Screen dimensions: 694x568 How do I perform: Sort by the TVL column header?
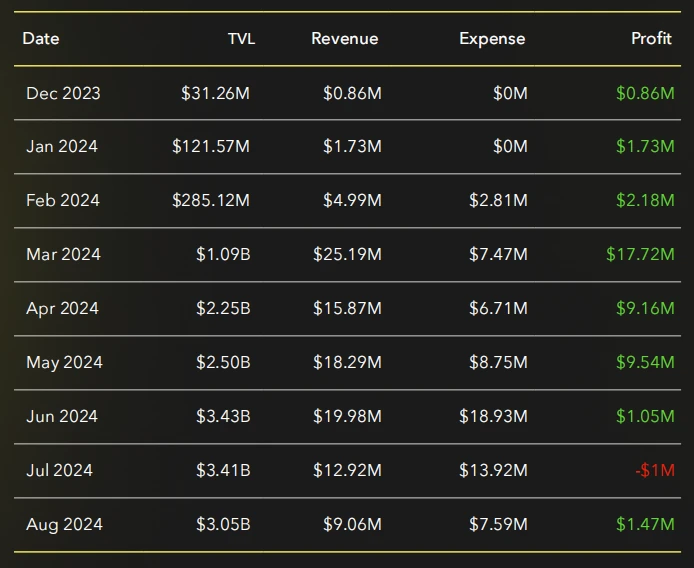[241, 39]
